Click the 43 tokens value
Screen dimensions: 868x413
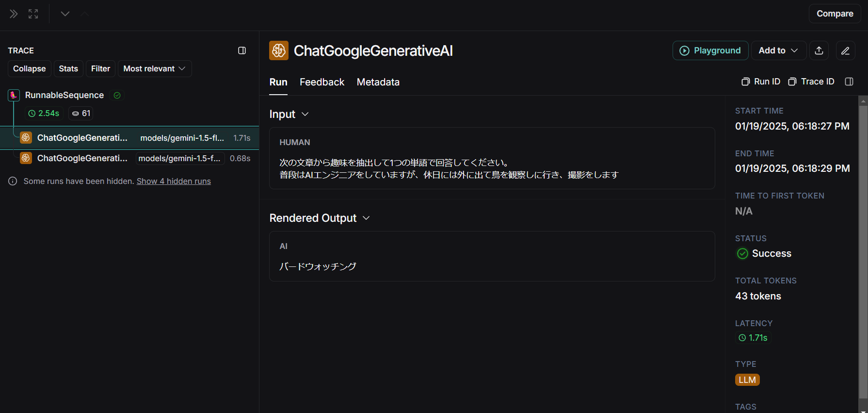(758, 296)
